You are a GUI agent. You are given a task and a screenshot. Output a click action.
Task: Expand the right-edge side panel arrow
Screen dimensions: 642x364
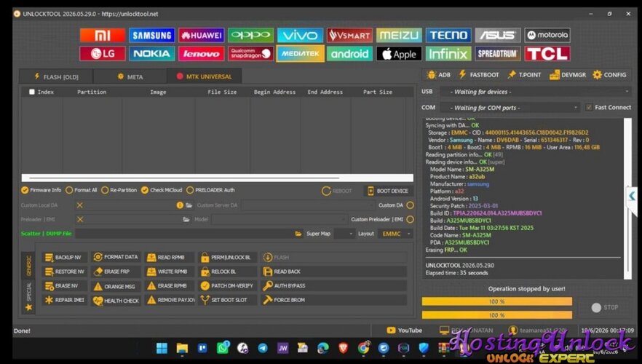(632, 196)
